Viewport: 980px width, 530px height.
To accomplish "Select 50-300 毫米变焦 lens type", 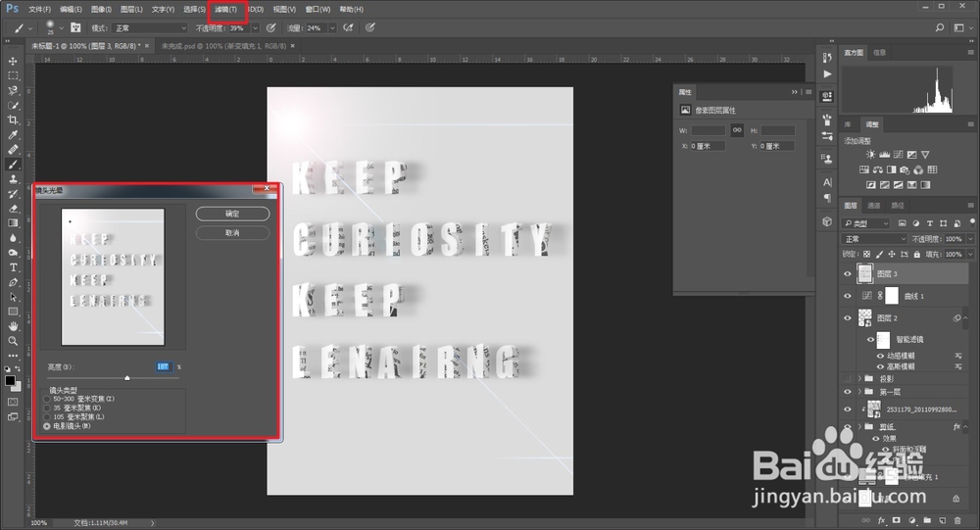I will tap(47, 399).
